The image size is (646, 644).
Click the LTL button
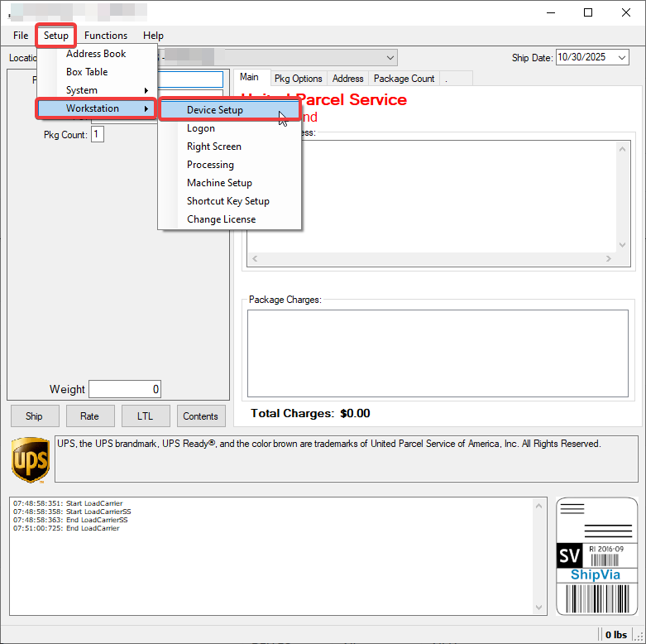tap(146, 416)
